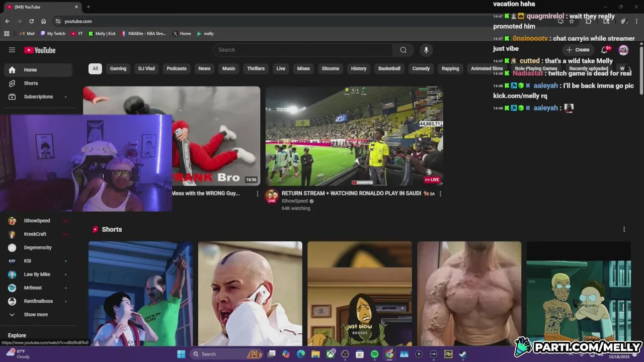This screenshot has width=644, height=362.
Task: Open the IShowSpeed live stream thumbnail
Action: click(354, 136)
